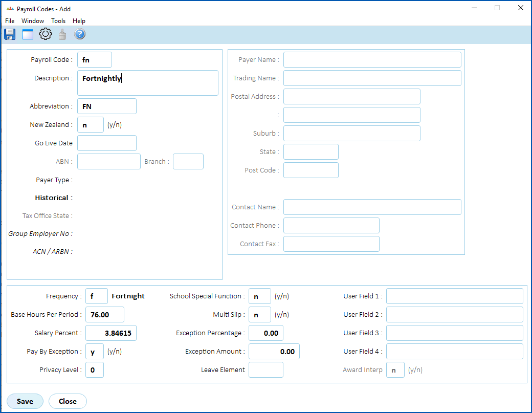Click the User Field 1 input
The image size is (532, 413).
click(x=455, y=296)
